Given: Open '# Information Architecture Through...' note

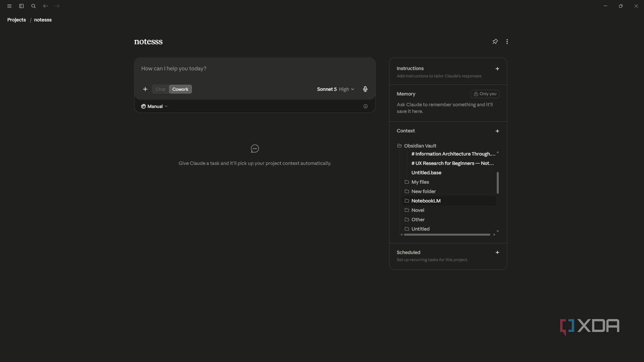Looking at the screenshot, I should (x=453, y=154).
